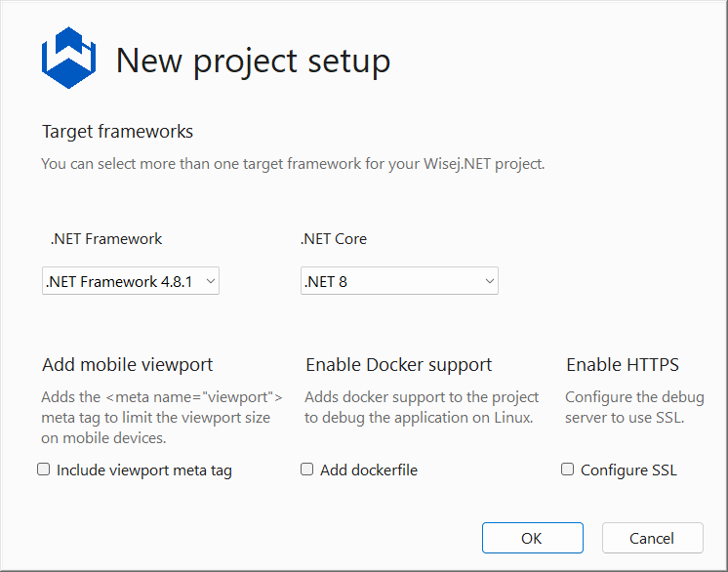Expand the .NET 8 dropdown arrow

489,281
